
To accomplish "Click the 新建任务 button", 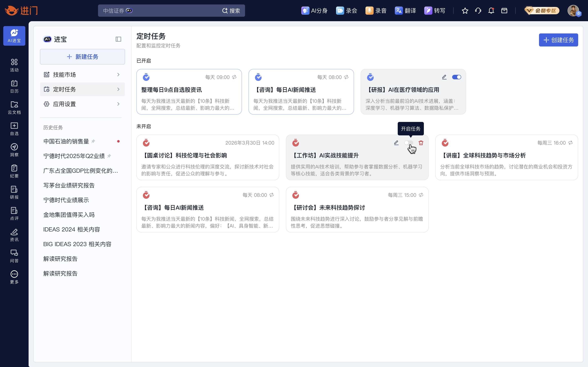I will pos(82,56).
